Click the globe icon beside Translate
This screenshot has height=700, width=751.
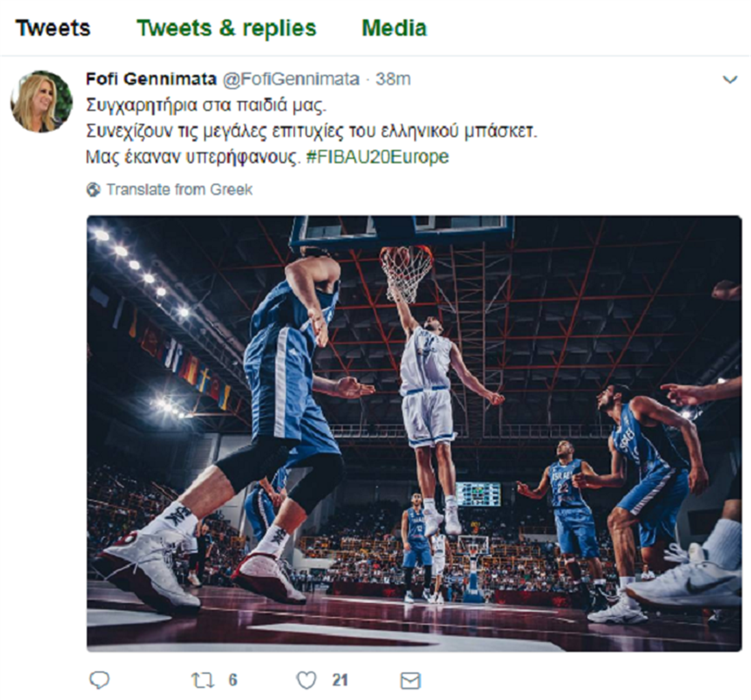pos(94,190)
